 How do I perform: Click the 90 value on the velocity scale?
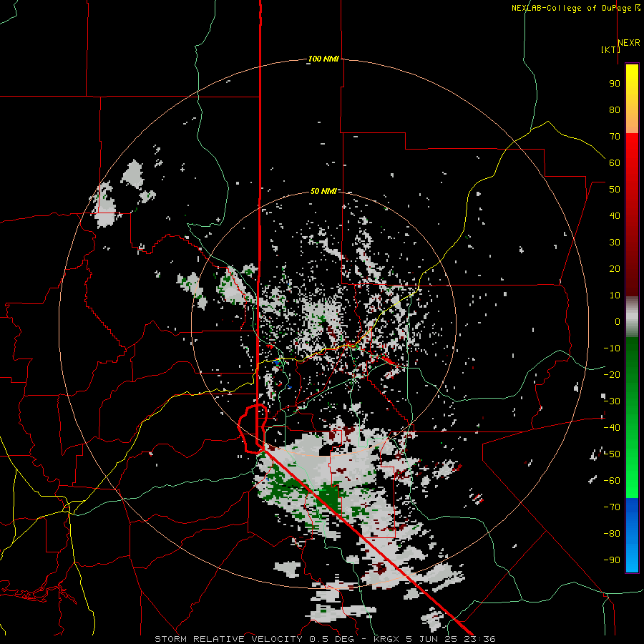pos(615,84)
